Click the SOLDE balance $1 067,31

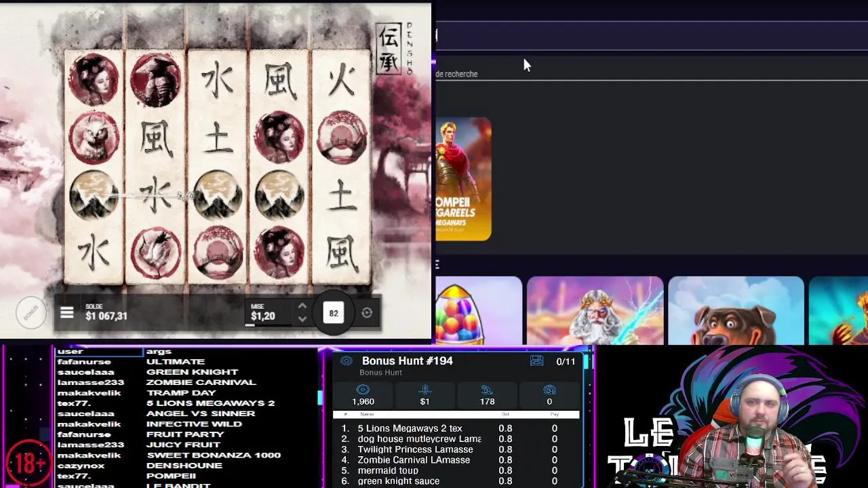tap(106, 316)
